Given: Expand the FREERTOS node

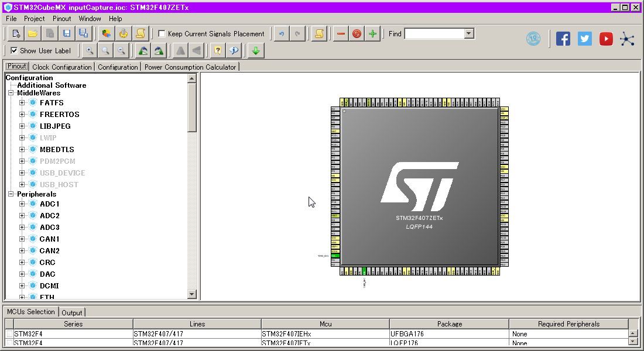Looking at the screenshot, I should 22,114.
